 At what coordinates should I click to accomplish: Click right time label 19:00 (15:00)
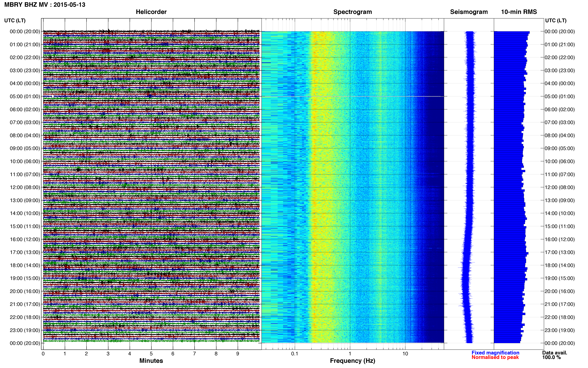click(560, 278)
